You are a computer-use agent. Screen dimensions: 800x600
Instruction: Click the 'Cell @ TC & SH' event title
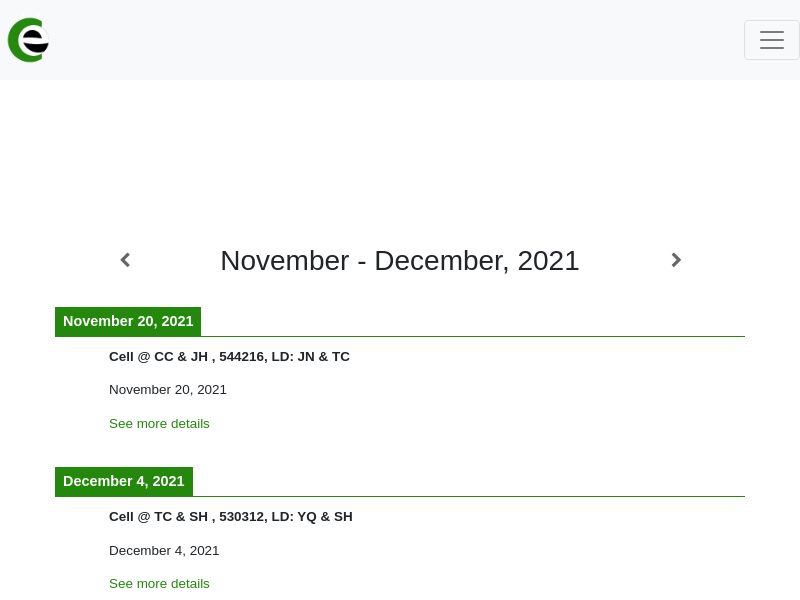pyautogui.click(x=158, y=517)
